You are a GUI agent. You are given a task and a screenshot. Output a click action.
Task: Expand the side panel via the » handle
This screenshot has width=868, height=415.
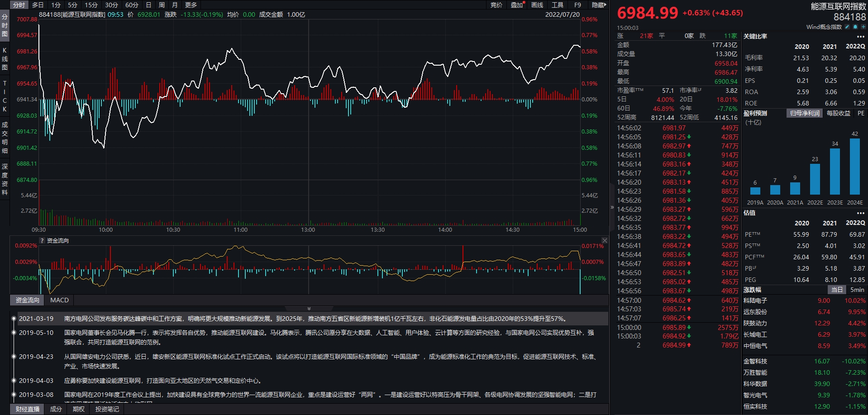(612, 207)
